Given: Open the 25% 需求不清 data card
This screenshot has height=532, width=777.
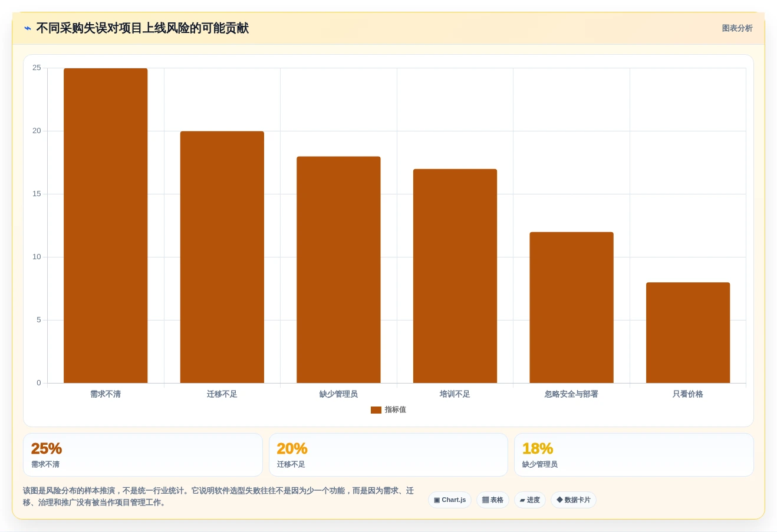Looking at the screenshot, I should [143, 455].
